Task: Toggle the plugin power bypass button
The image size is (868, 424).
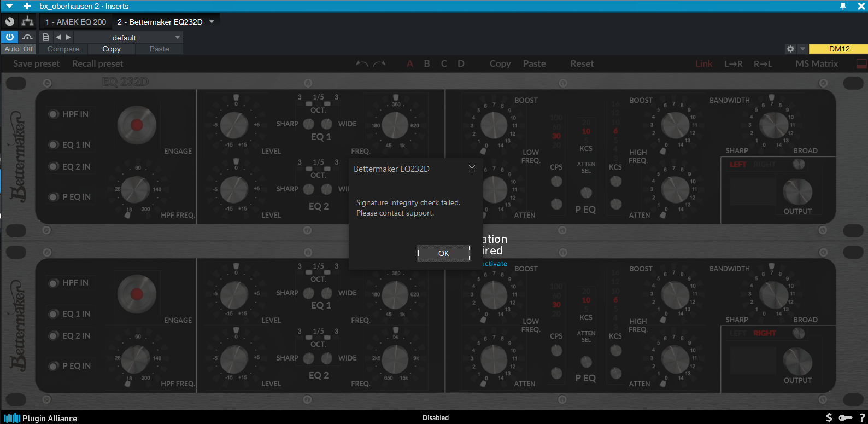Action: (x=10, y=37)
